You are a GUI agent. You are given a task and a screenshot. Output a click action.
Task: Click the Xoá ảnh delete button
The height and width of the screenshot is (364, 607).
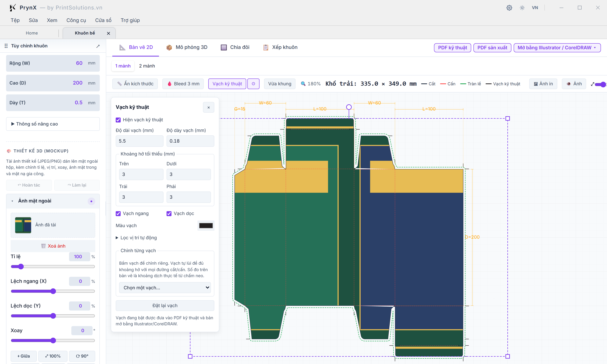coord(53,246)
